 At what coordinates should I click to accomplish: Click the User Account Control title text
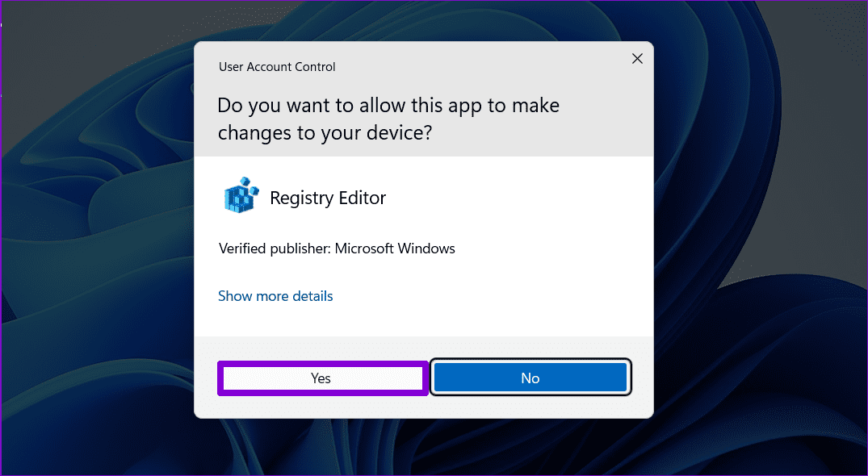coord(277,67)
